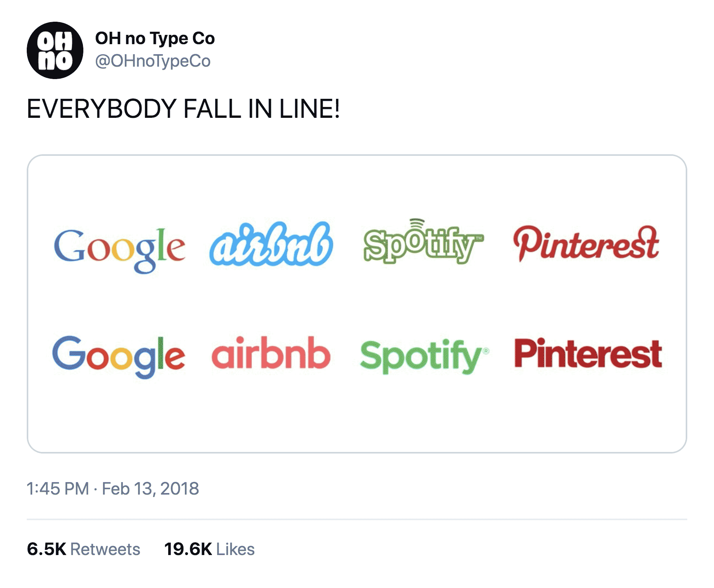
Task: Click blank area of image card
Action: coord(357,419)
